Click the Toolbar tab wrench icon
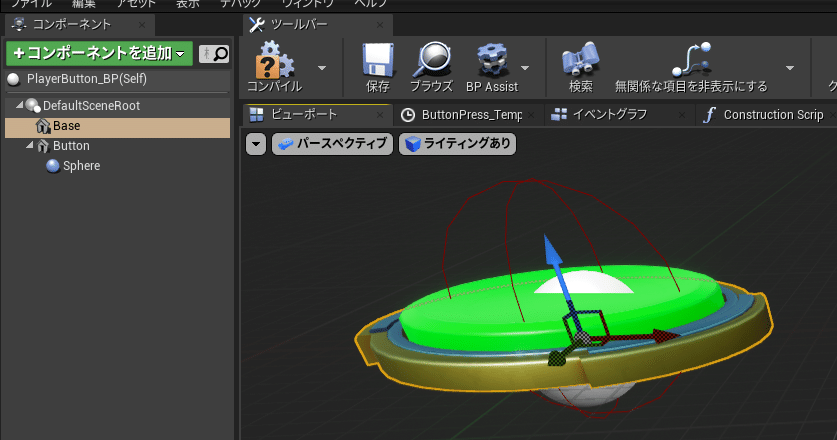This screenshot has width=837, height=440. tap(257, 25)
